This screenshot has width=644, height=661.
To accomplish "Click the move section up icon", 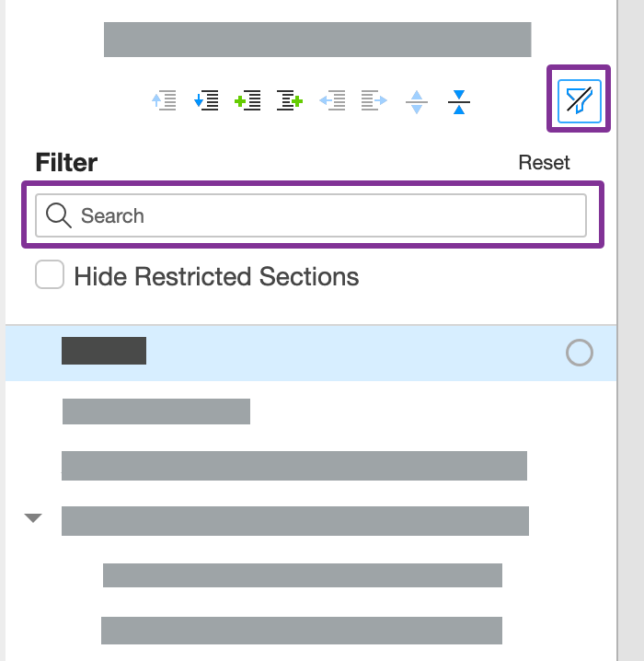I will [x=165, y=100].
